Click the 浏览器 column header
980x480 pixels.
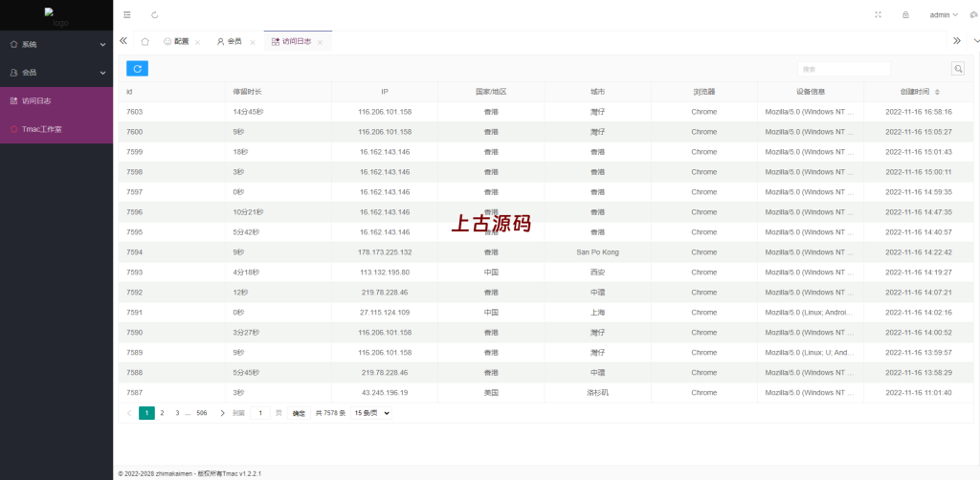704,92
